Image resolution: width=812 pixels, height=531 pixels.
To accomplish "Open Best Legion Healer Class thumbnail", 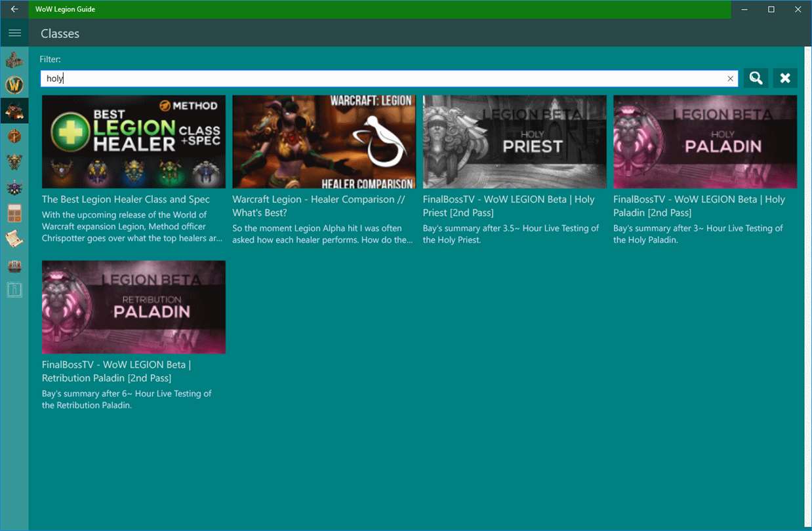I will coord(134,142).
